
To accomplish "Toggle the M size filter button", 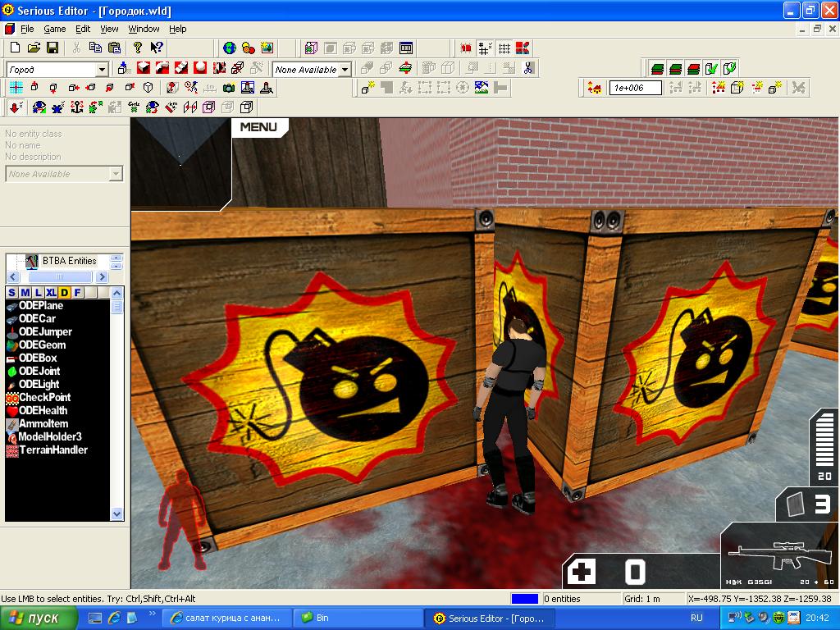I will (25, 293).
